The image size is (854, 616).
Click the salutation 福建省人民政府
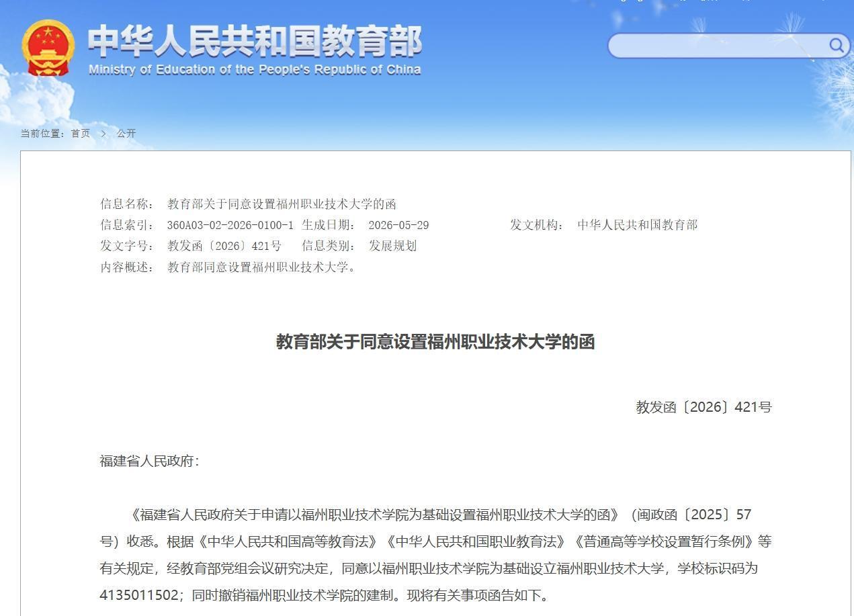coord(150,461)
